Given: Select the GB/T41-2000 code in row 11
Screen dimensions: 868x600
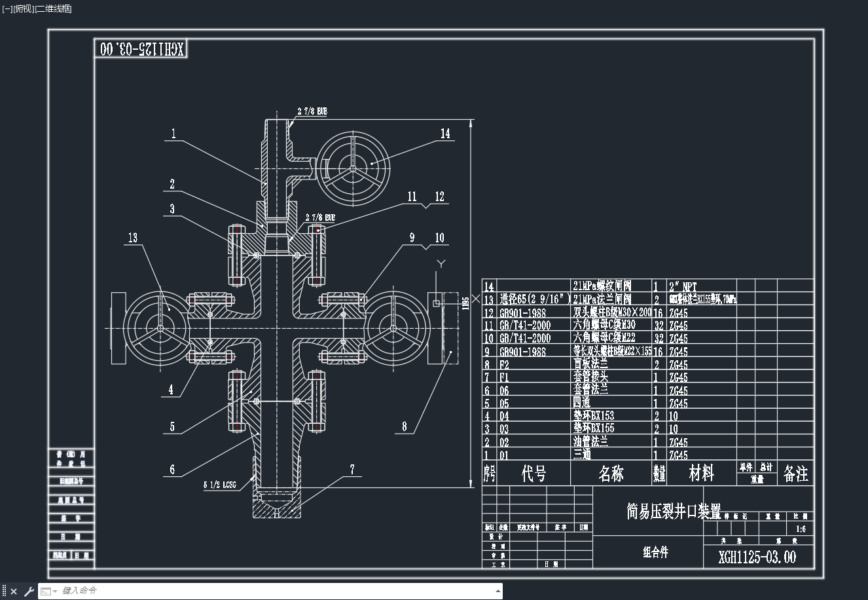Looking at the screenshot, I should tap(525, 326).
